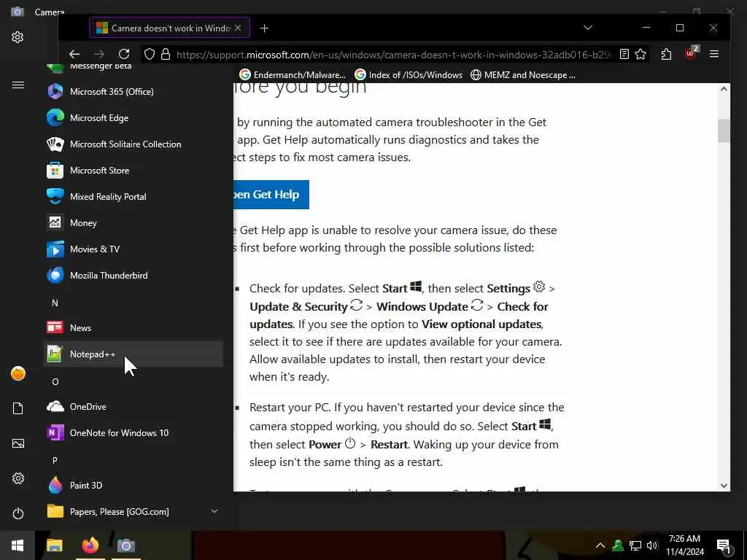Close the Camera doesn't work tab
747x560 pixels.
tap(239, 28)
